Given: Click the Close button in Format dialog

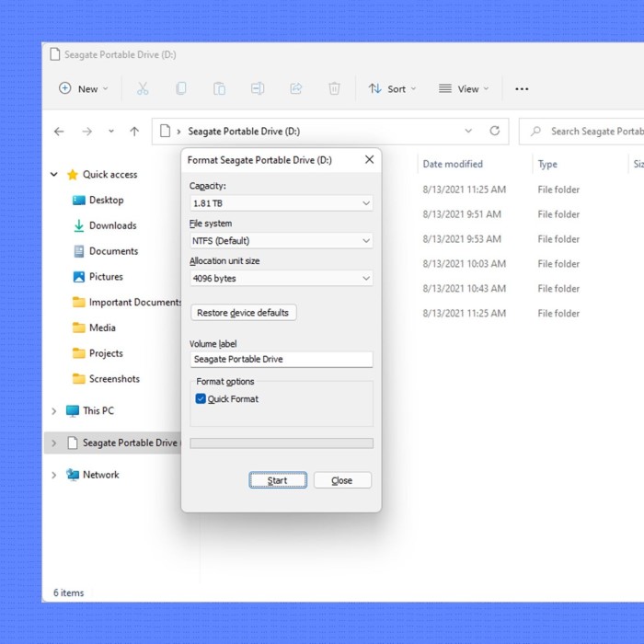Looking at the screenshot, I should point(342,480).
